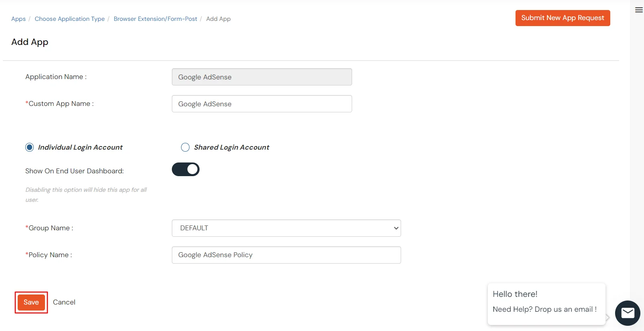The height and width of the screenshot is (331, 644).
Task: Click the 'Add App' breadcrumb text
Action: click(218, 19)
